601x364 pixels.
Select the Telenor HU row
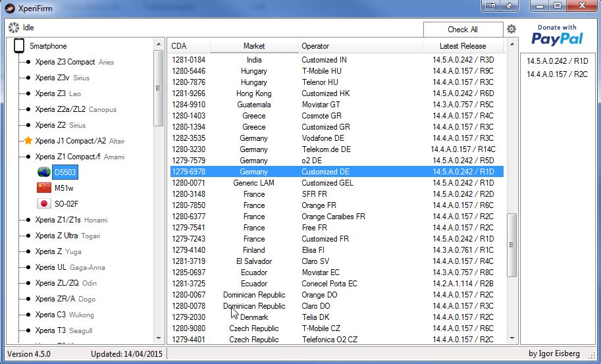click(x=336, y=82)
